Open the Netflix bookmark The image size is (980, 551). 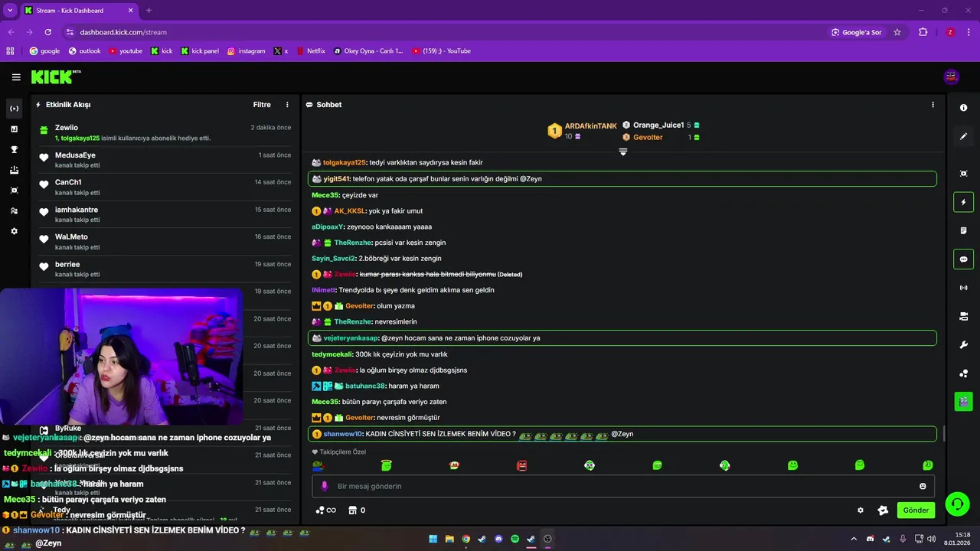coord(310,51)
